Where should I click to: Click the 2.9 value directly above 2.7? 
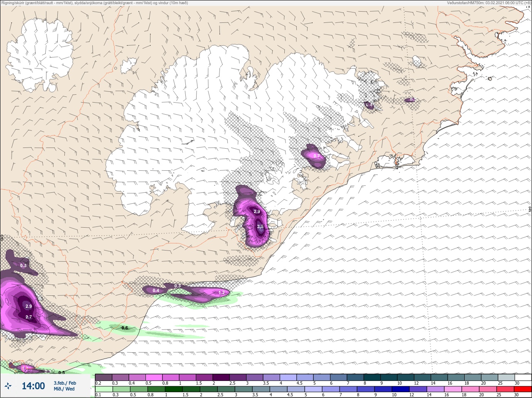tap(29, 306)
